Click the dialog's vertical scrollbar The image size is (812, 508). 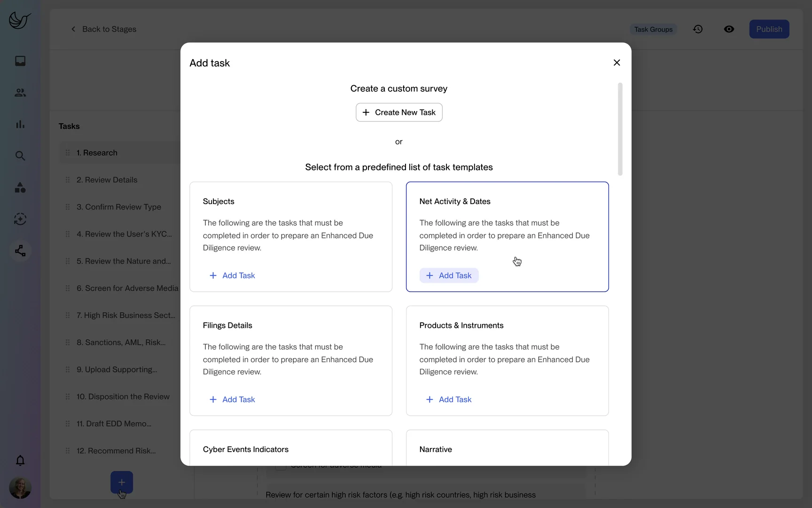coord(620,129)
